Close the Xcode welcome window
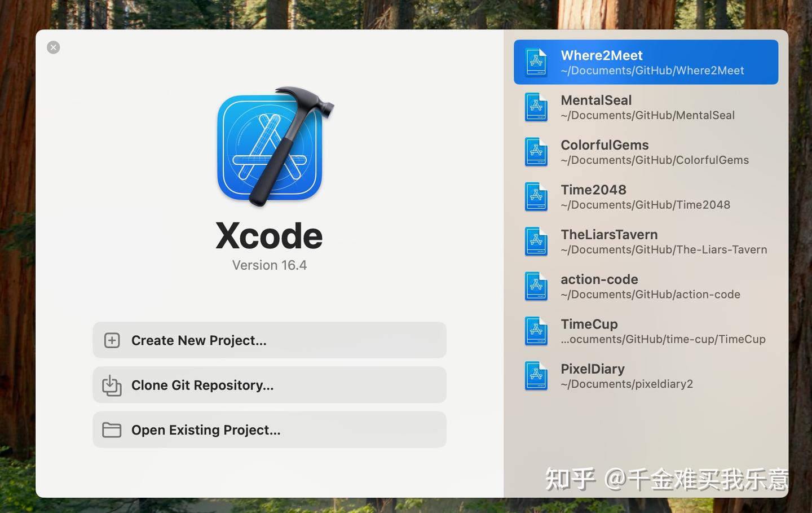The width and height of the screenshot is (812, 513). [x=54, y=47]
